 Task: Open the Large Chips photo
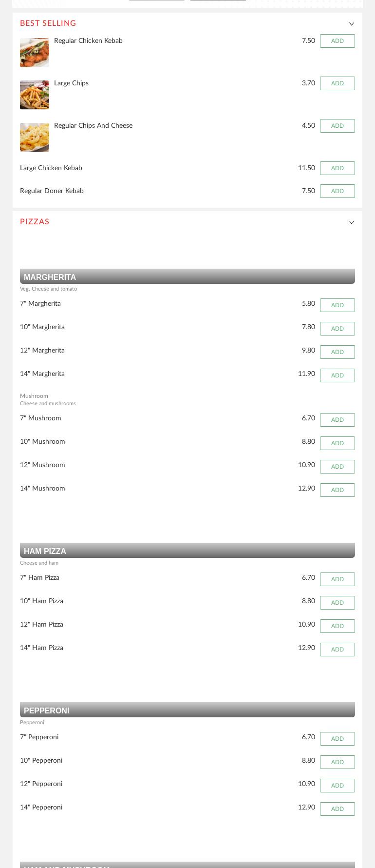click(35, 95)
